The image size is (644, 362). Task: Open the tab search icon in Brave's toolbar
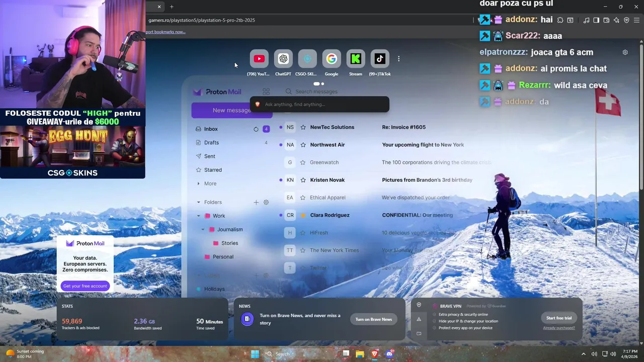tap(570, 20)
